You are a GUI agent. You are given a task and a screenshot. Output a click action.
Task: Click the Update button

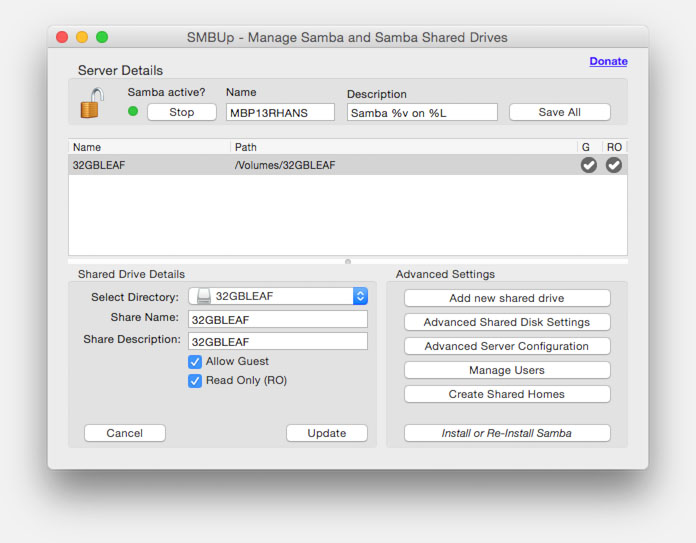tap(327, 433)
